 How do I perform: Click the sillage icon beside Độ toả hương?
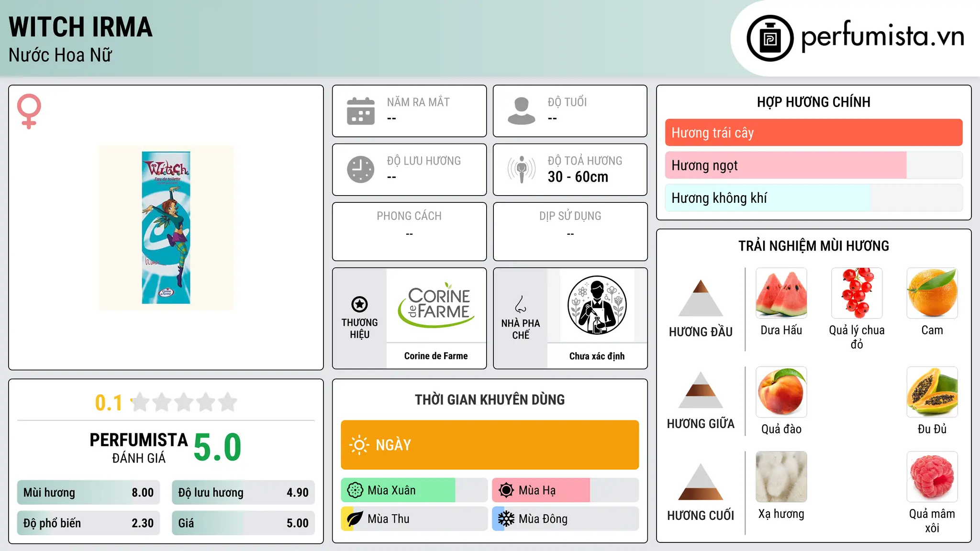click(522, 169)
